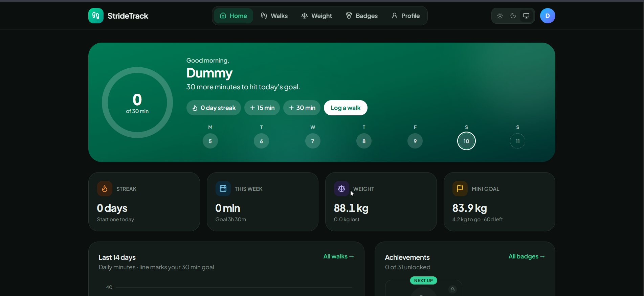The height and width of the screenshot is (296, 644).
Task: Switch to light theme sun toggle
Action: pos(500,16)
